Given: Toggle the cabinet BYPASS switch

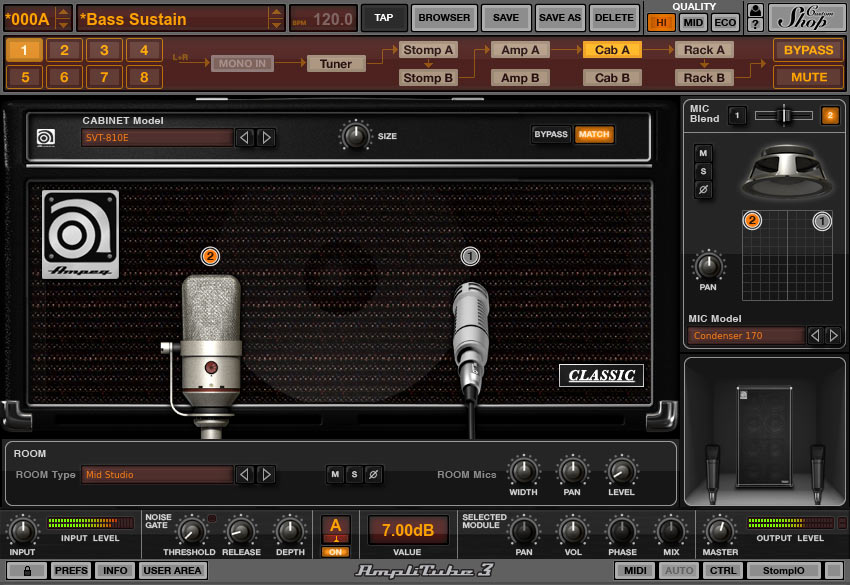Looking at the screenshot, I should (551, 134).
